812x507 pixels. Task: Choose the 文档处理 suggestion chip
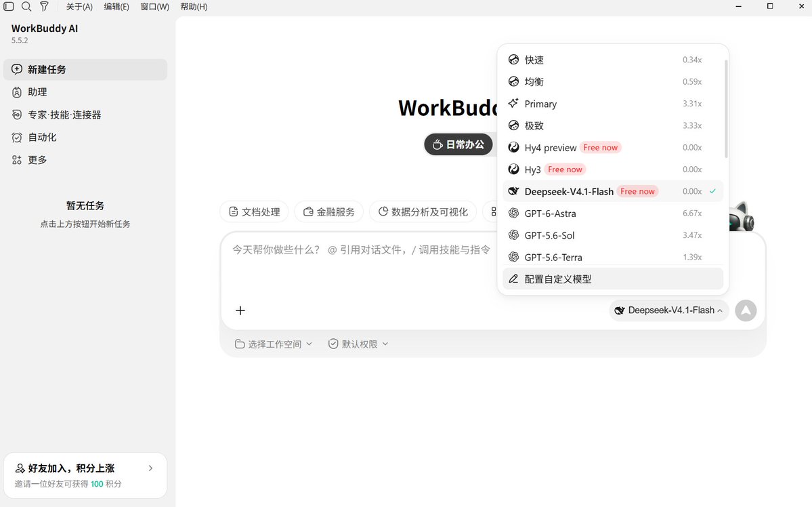click(x=254, y=211)
